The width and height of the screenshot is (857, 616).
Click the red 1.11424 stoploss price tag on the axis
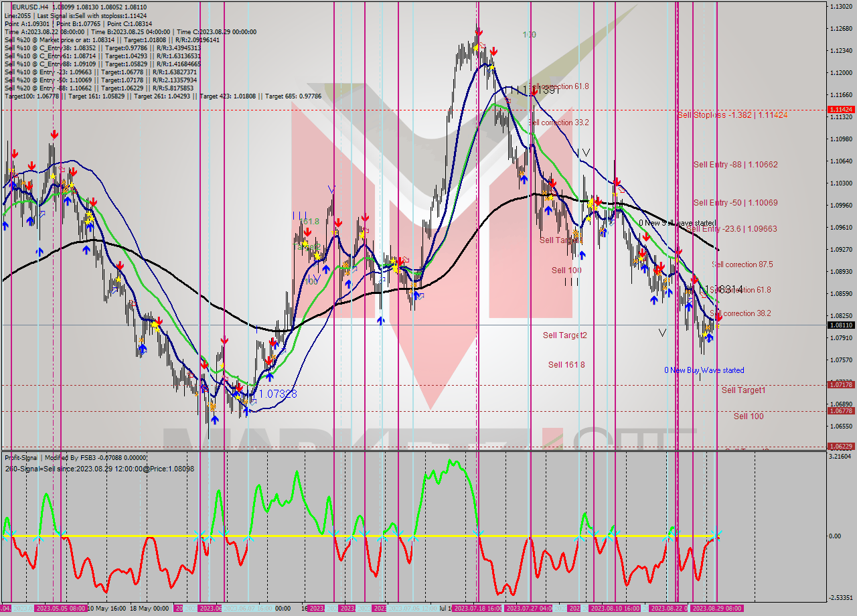[x=841, y=109]
